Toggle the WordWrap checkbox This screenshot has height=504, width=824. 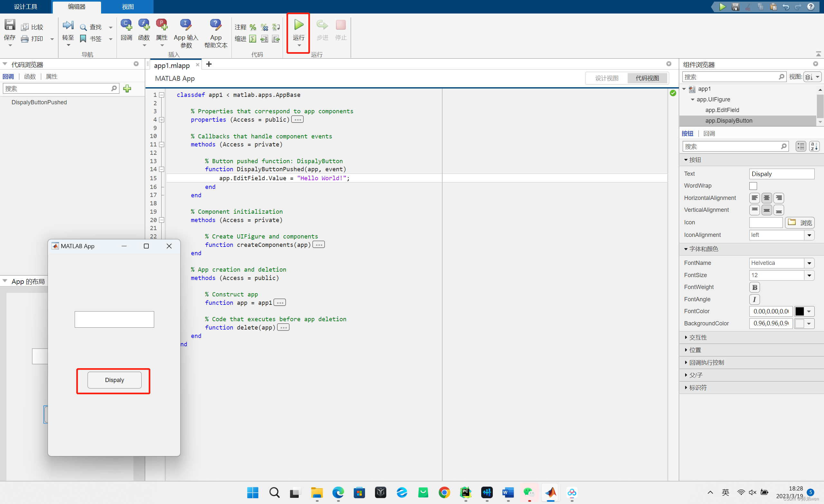click(753, 186)
